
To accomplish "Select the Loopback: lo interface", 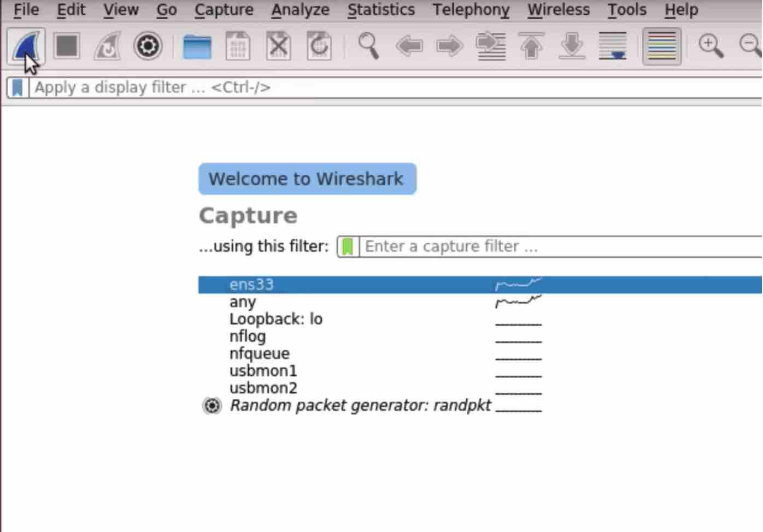I will tap(276, 319).
